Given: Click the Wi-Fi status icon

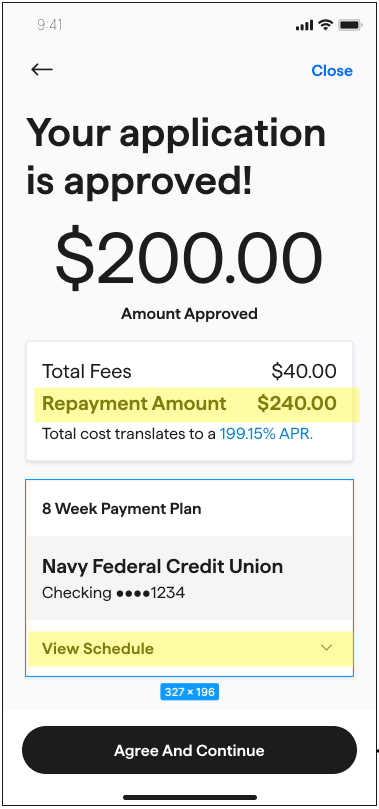Looking at the screenshot, I should pos(325,24).
